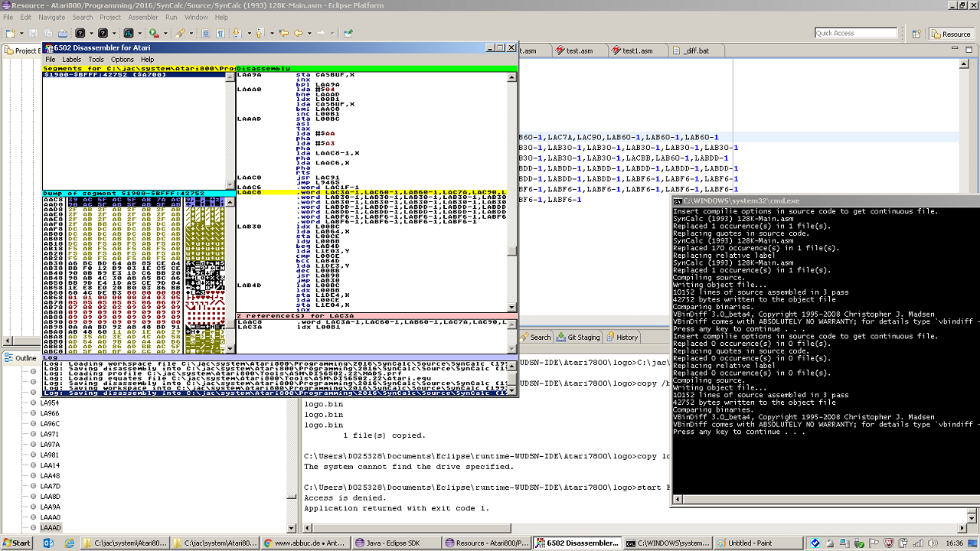Click the Previous Annotation toolbar icon
The height and width of the screenshot is (551, 980).
click(x=260, y=34)
